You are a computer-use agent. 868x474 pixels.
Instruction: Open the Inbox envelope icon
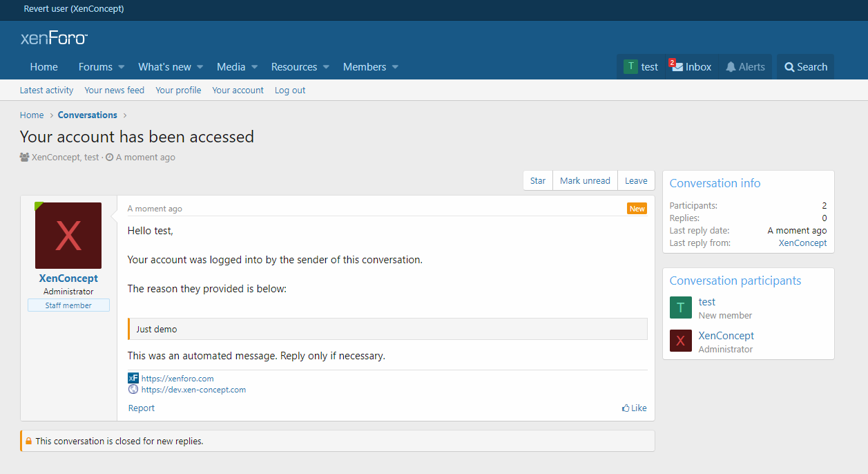pyautogui.click(x=678, y=67)
